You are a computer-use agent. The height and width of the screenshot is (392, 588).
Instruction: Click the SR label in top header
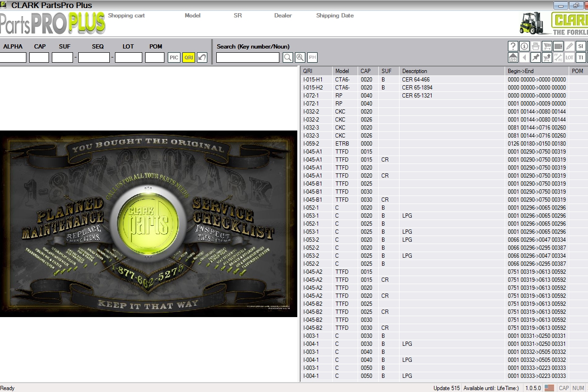click(237, 16)
